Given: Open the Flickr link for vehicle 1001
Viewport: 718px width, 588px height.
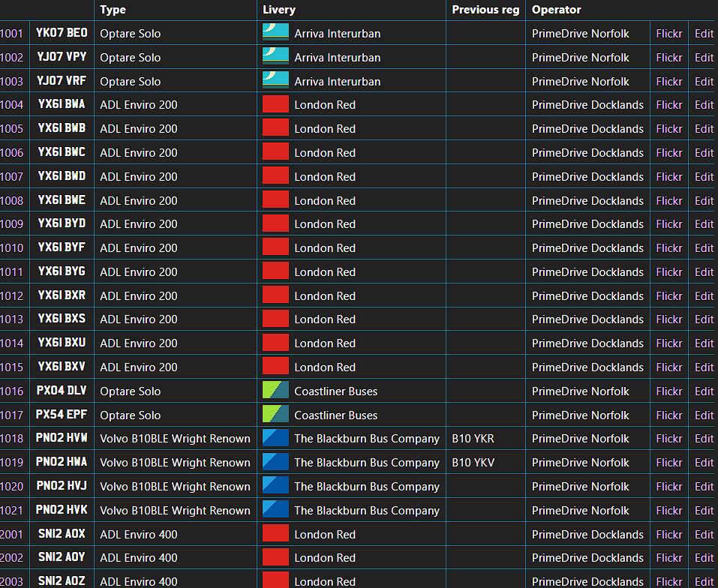Looking at the screenshot, I should [668, 34].
